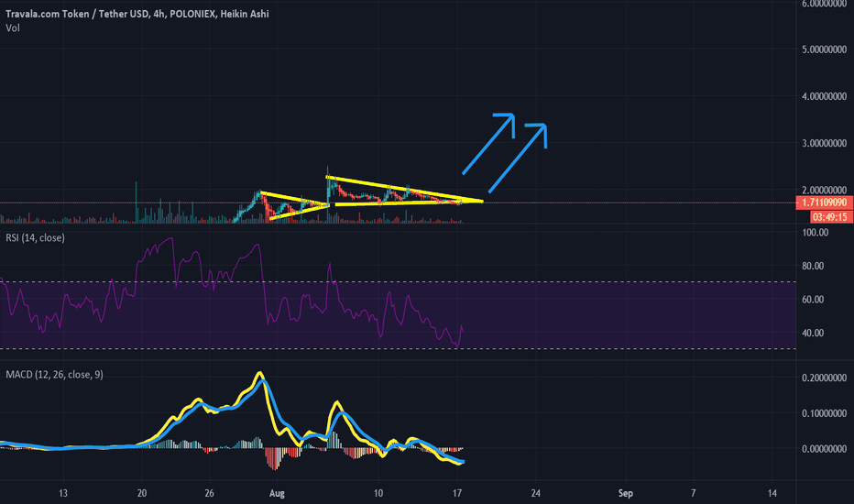Screen dimensions: 854x504
Task: Click the date label 7 on time axis
Action: click(694, 493)
